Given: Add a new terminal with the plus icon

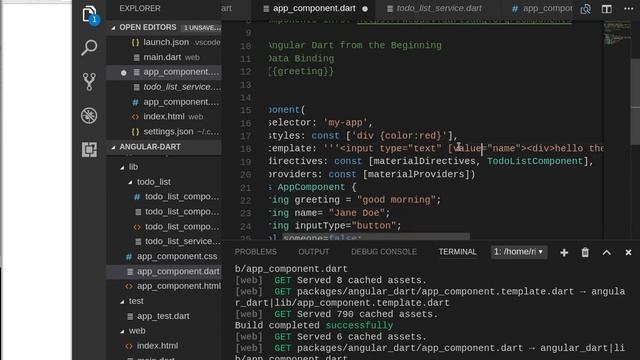Looking at the screenshot, I should [x=564, y=253].
